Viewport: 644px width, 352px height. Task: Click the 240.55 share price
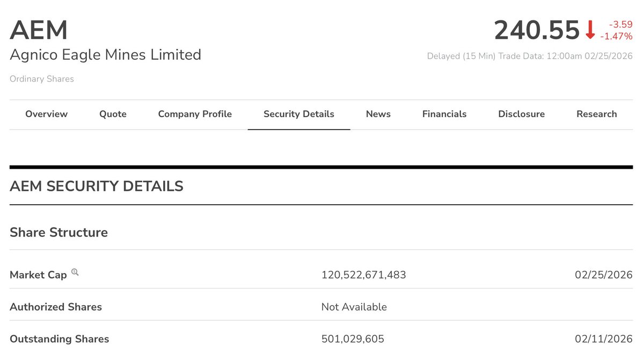537,30
